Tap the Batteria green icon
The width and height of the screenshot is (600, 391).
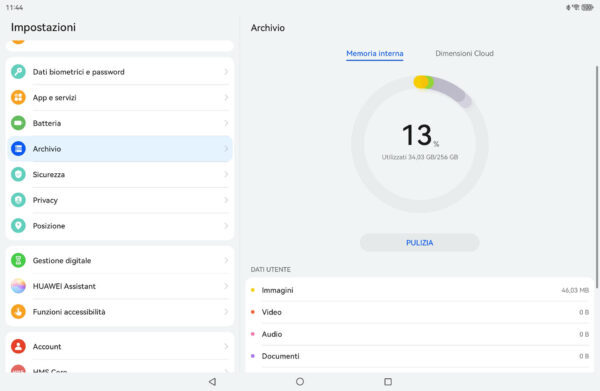coord(18,123)
